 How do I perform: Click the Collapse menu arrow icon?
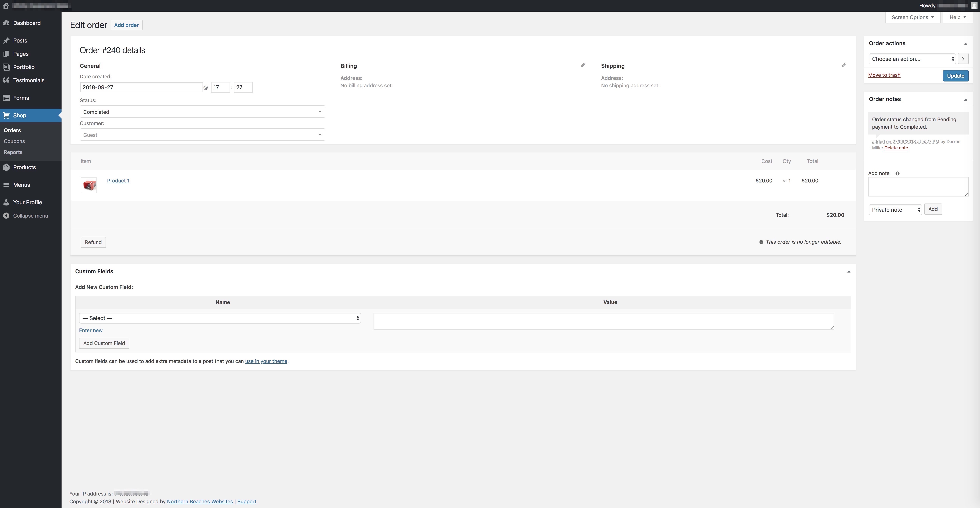[x=6, y=216]
